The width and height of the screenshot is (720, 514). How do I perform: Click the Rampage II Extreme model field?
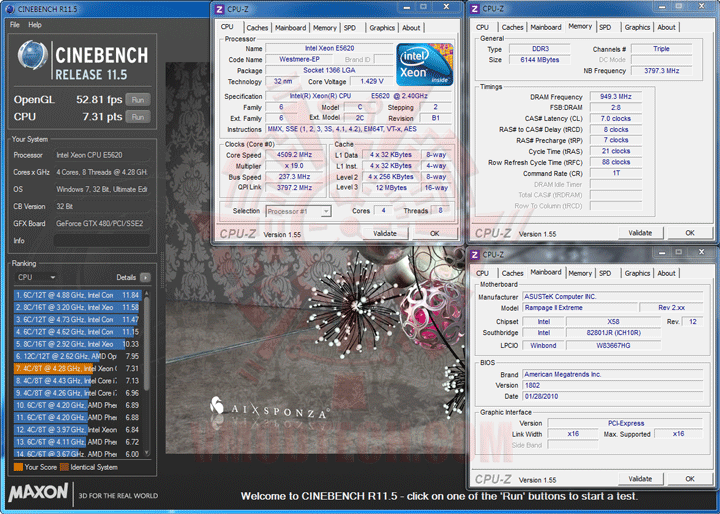(x=580, y=308)
